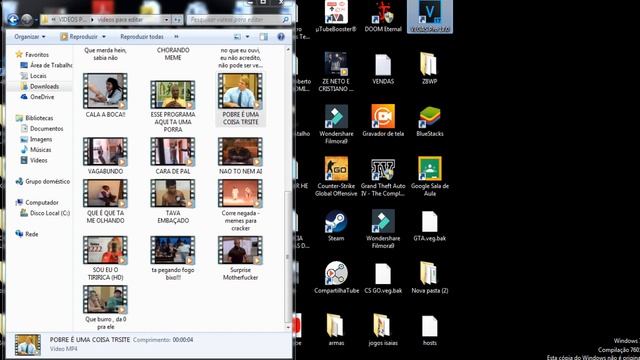This screenshot has width=640, height=360.
Task: Expand the Reproduzir dropdown arrow
Action: [104, 37]
